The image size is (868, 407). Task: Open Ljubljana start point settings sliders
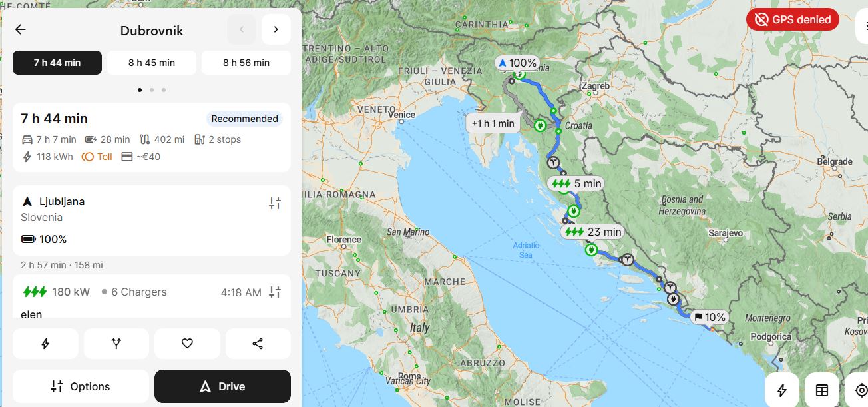click(275, 203)
